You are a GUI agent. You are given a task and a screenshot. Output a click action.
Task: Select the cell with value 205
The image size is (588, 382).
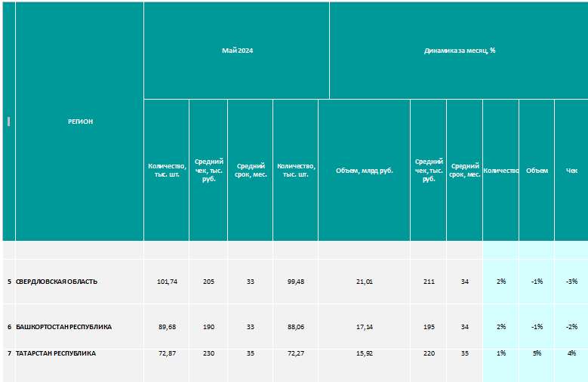pos(208,282)
